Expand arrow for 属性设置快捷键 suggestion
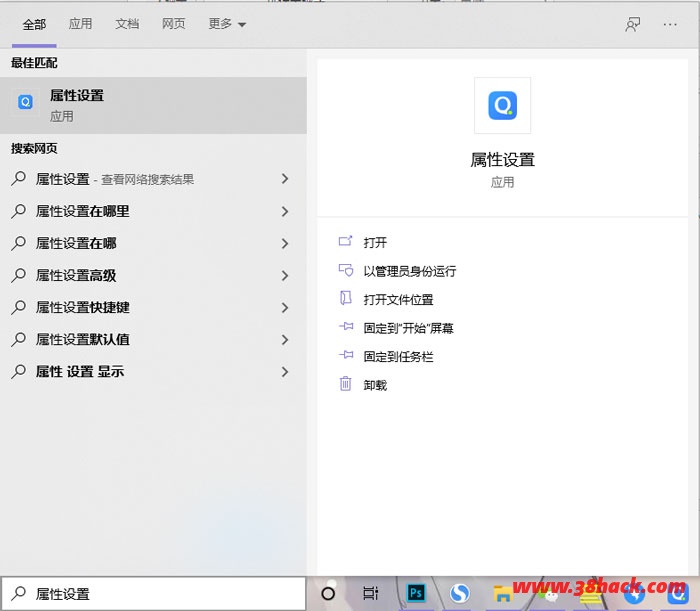700x611 pixels. tap(285, 307)
